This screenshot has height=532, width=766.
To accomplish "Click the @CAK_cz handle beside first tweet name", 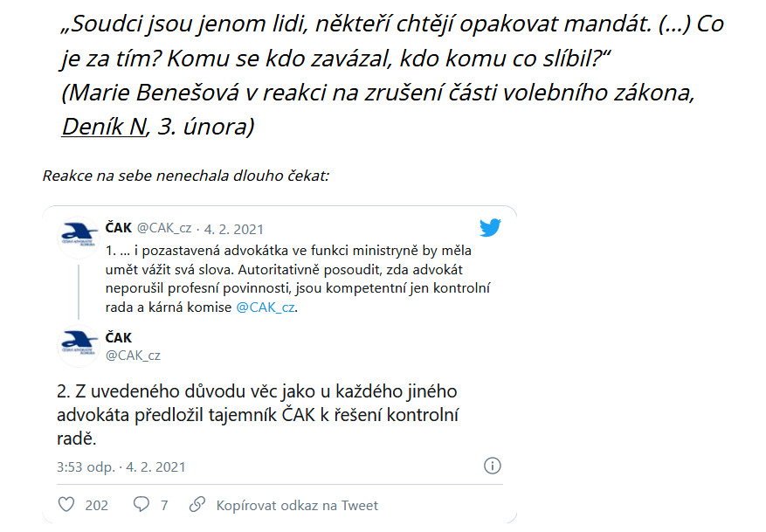I will pyautogui.click(x=164, y=228).
